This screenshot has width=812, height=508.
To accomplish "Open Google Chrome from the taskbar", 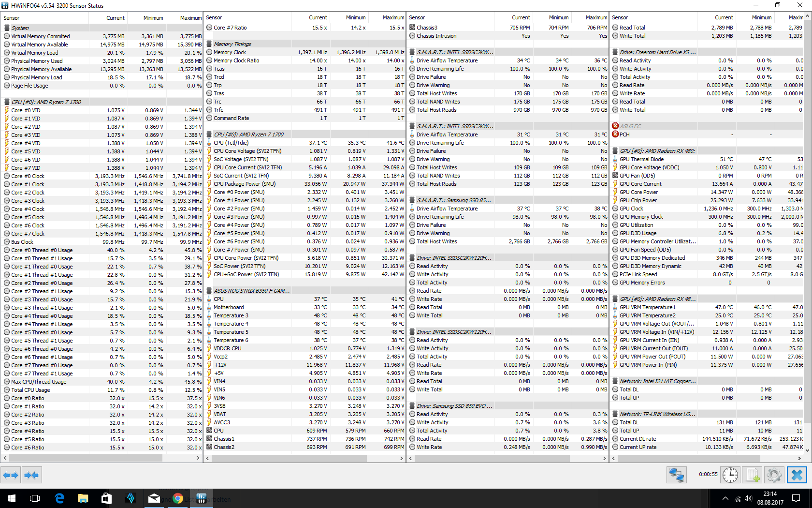I will tap(178, 498).
